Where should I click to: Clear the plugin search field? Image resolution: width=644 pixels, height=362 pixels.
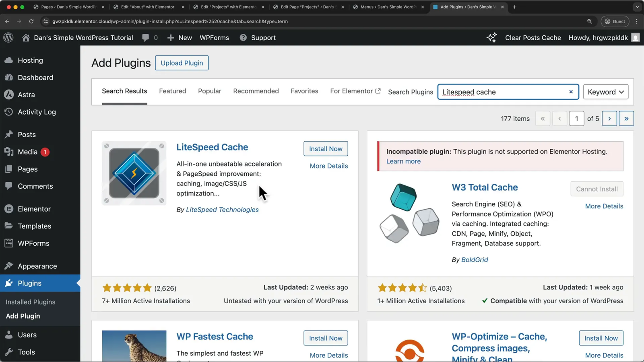[571, 92]
